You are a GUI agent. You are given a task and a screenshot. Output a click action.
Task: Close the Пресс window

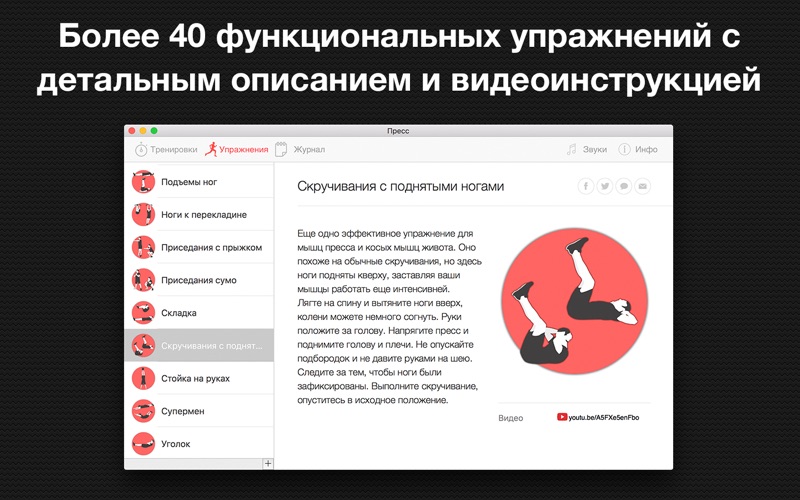point(132,131)
